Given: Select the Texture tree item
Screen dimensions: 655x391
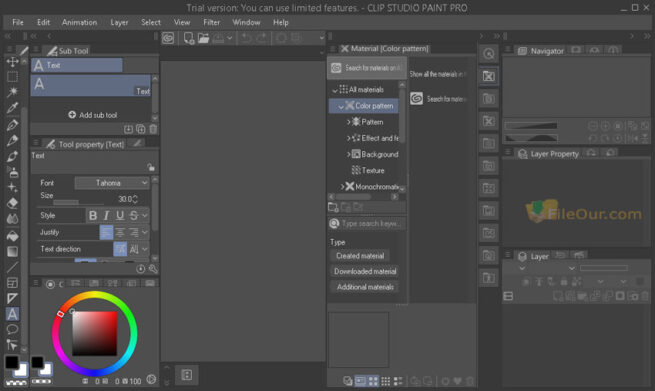Looking at the screenshot, I should click(368, 170).
